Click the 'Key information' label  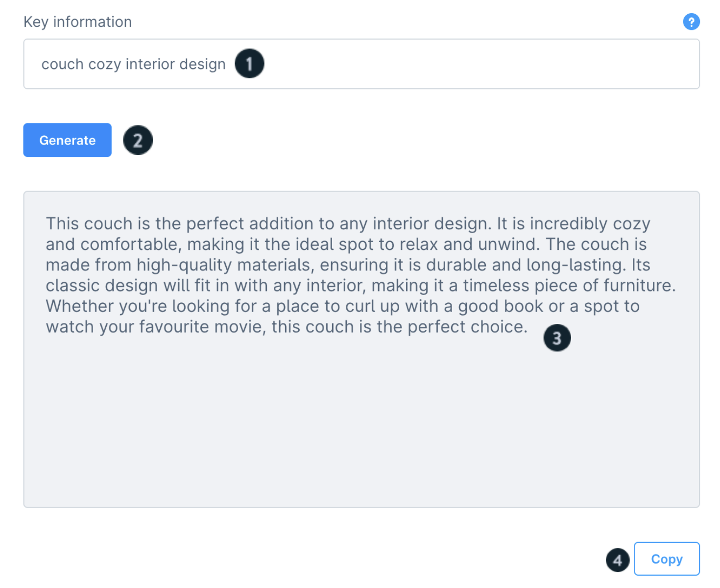[x=78, y=22]
